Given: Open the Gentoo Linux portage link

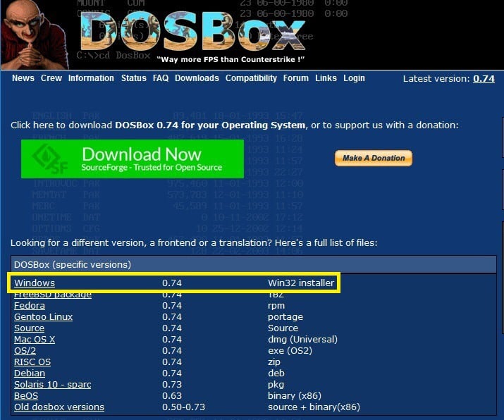Looking at the screenshot, I should pyautogui.click(x=44, y=317).
